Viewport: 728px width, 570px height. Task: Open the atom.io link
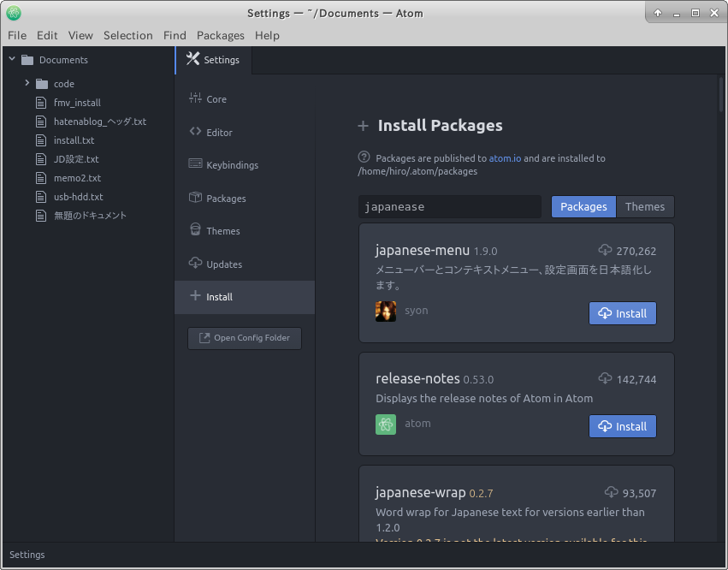click(x=505, y=158)
